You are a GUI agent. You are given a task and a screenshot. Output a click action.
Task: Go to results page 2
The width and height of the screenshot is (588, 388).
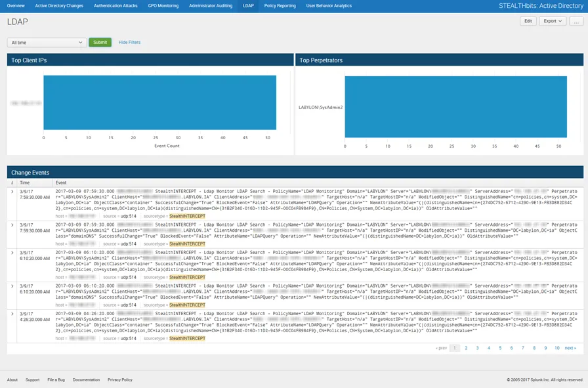466,348
